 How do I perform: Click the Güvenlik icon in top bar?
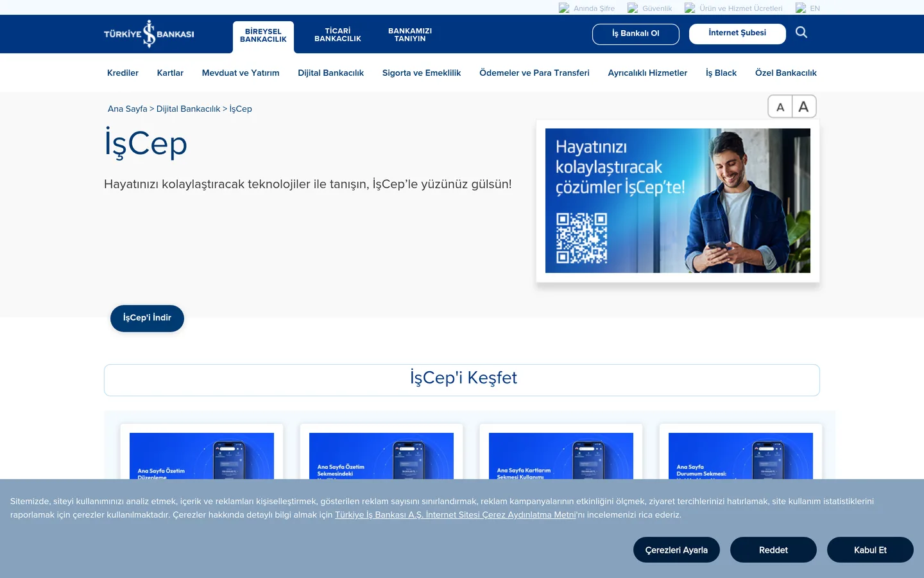pos(633,8)
